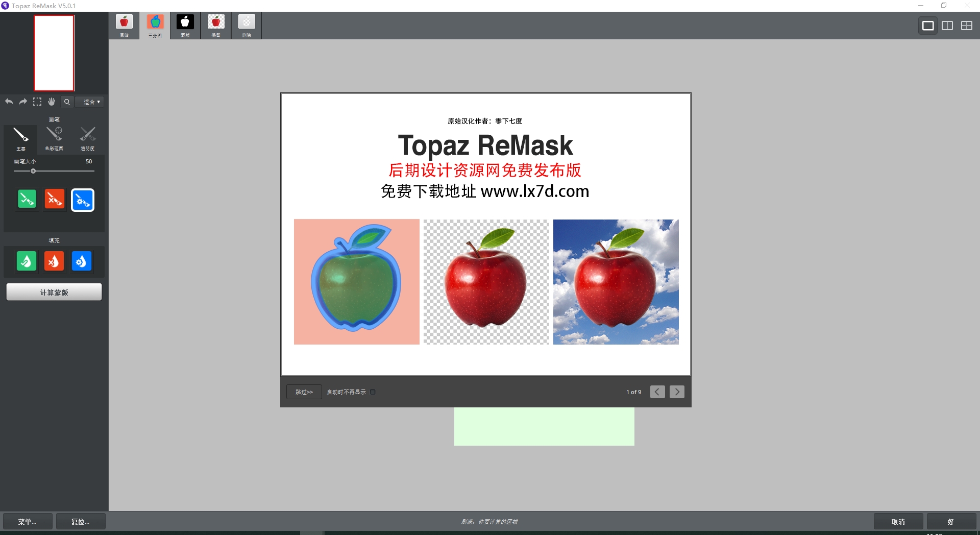Select the green keep fill tool
980x535 pixels.
click(27, 261)
